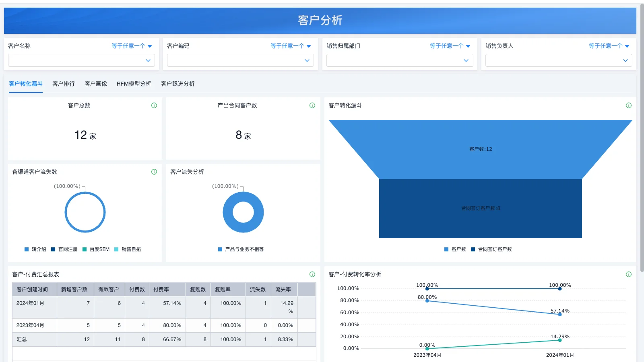The height and width of the screenshot is (362, 644).
Task: Open info icon on 客户流失分析 donut chart
Action: 312,172
